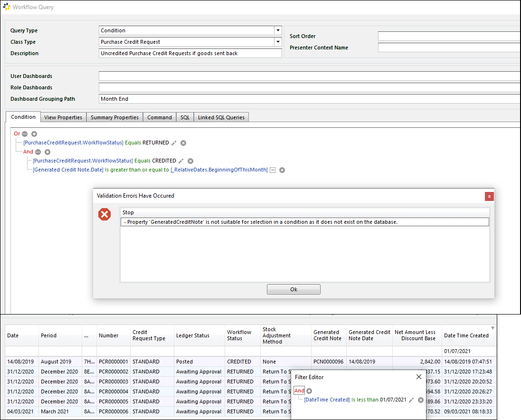Change the 'Is less than' operator in Filter Editor
521x420 pixels.
pyautogui.click(x=365, y=400)
